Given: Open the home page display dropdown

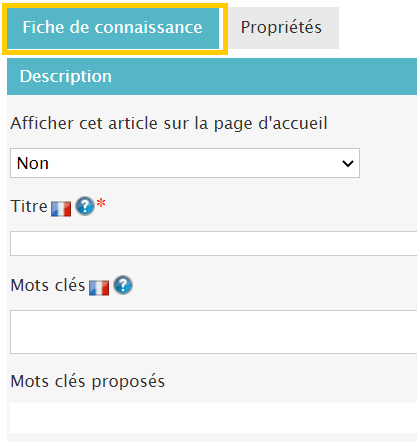Looking at the screenshot, I should [185, 163].
